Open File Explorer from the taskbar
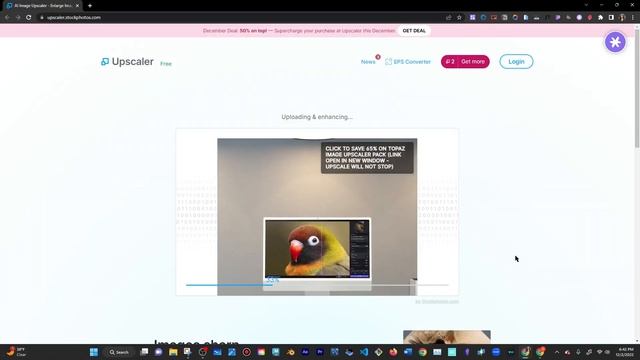640x360 pixels. coord(173,352)
